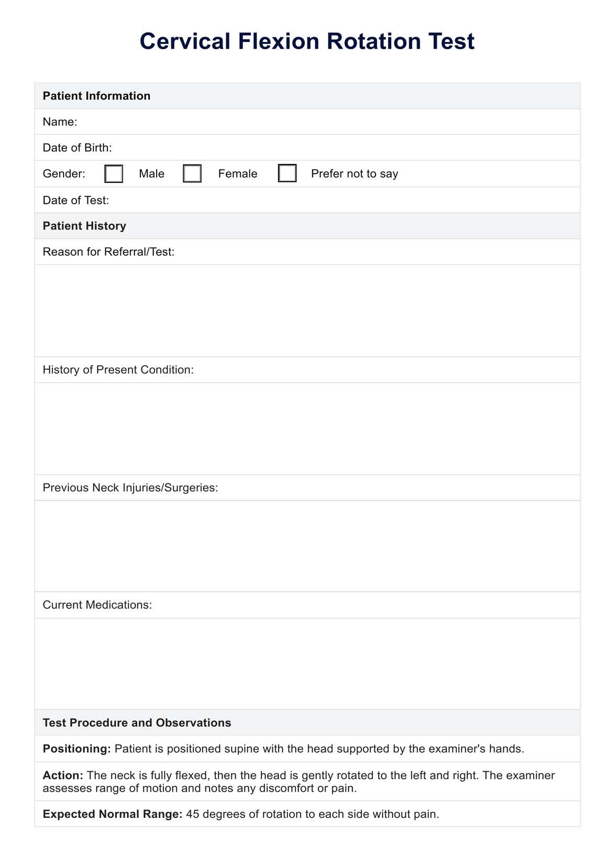Screen dimensions: 616x854
Task: Focus the Date of Test field
Action: tap(340, 200)
